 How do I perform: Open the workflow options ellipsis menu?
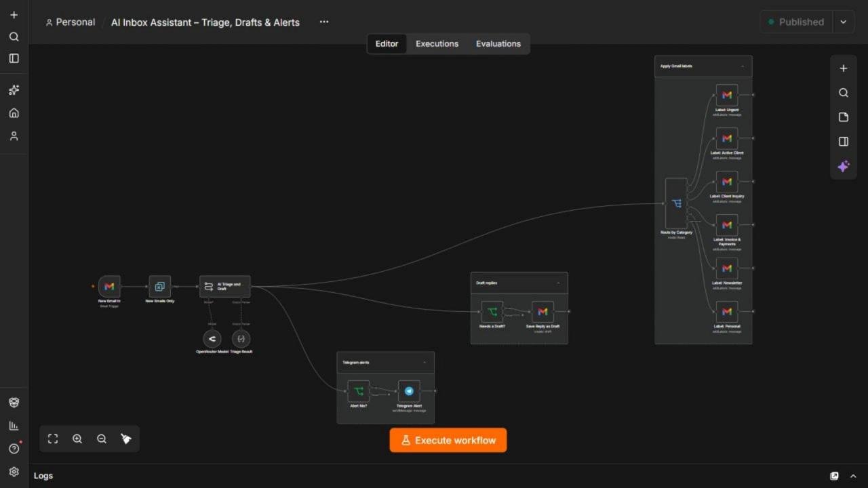click(324, 22)
